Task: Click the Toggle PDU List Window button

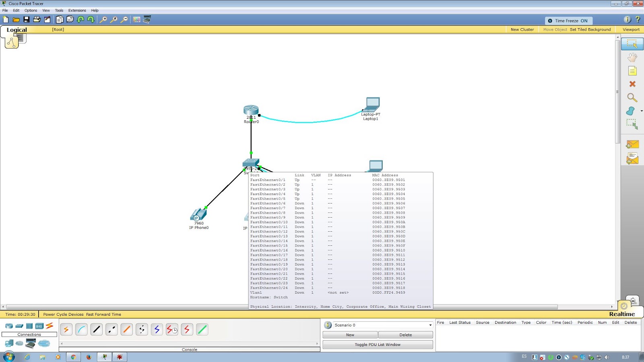Action: pos(378,344)
